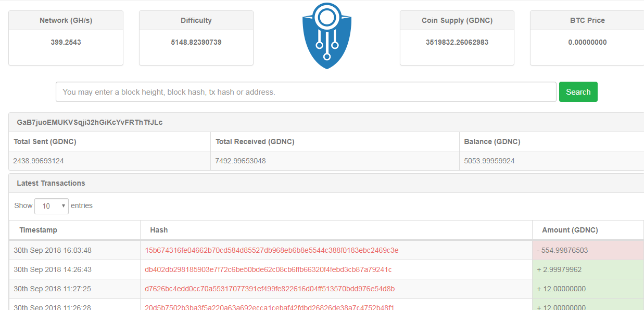Select Coin Supply value 3519832.26062983
Image resolution: width=644 pixels, height=310 pixels.
(x=457, y=42)
